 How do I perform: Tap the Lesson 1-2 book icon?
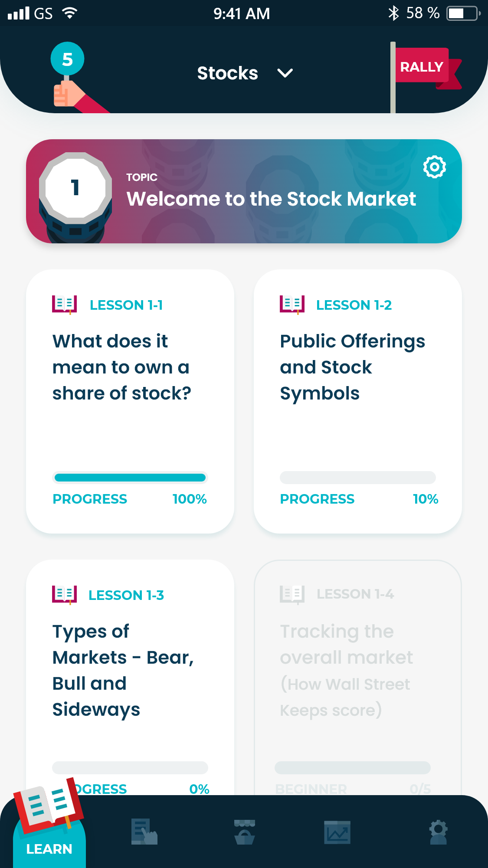[x=292, y=305]
